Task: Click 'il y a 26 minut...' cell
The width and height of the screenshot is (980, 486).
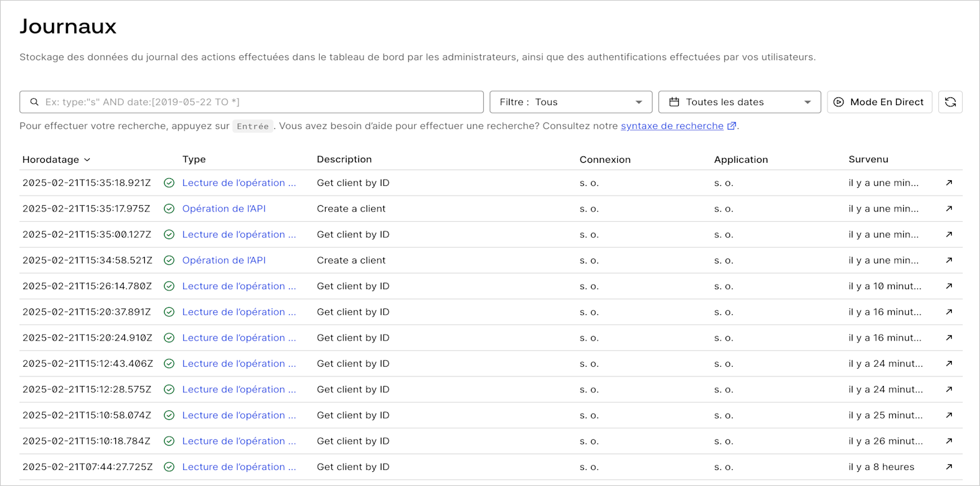Action: pyautogui.click(x=886, y=441)
